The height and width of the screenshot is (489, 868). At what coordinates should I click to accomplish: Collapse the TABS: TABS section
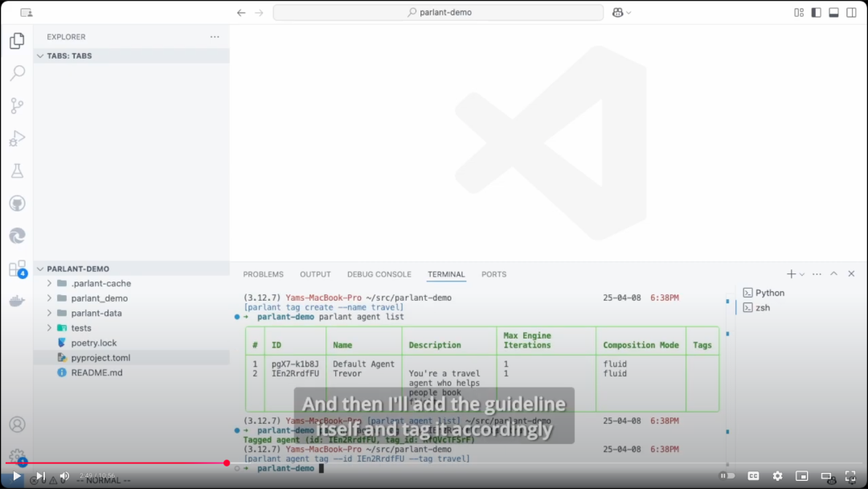131,56
